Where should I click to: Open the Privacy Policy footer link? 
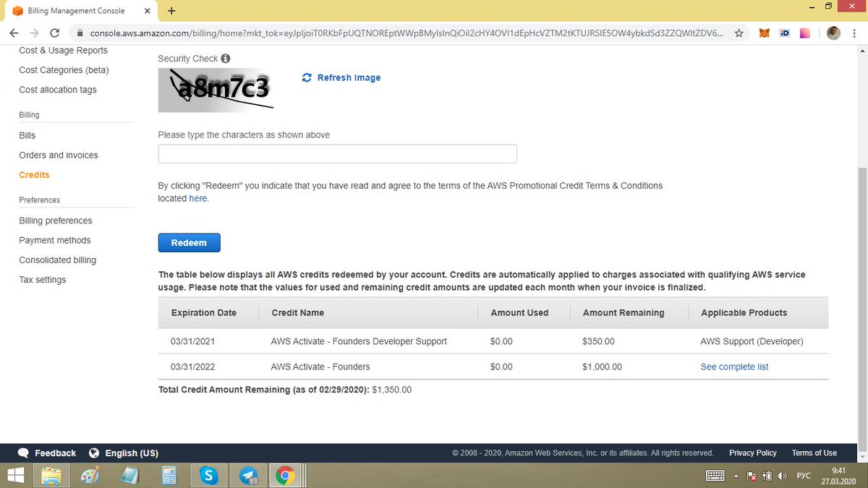point(752,453)
